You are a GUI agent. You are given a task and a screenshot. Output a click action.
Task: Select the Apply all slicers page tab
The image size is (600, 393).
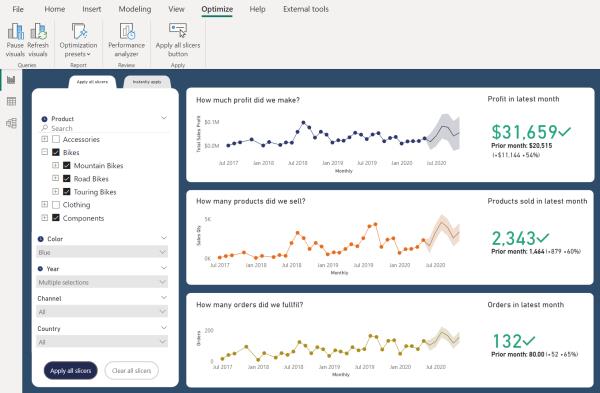(x=92, y=82)
